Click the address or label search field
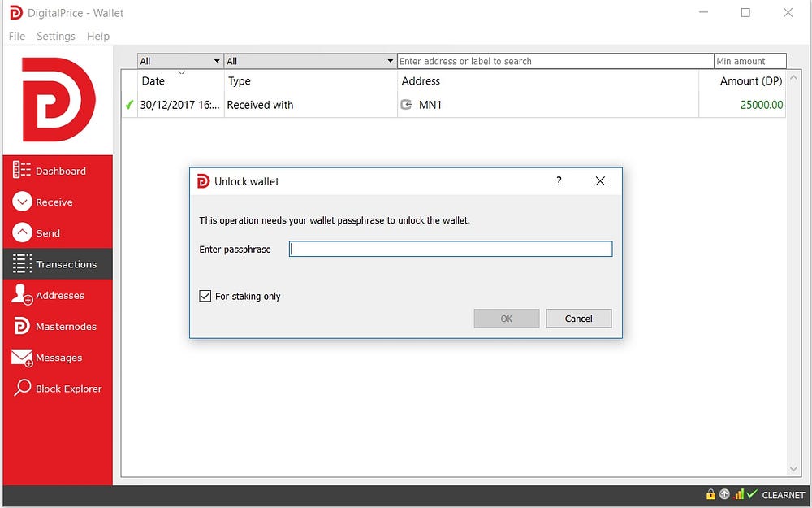 pos(555,61)
